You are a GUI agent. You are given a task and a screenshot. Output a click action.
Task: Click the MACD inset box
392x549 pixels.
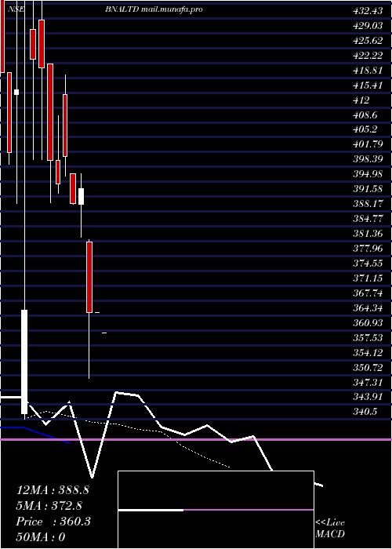[216, 510]
